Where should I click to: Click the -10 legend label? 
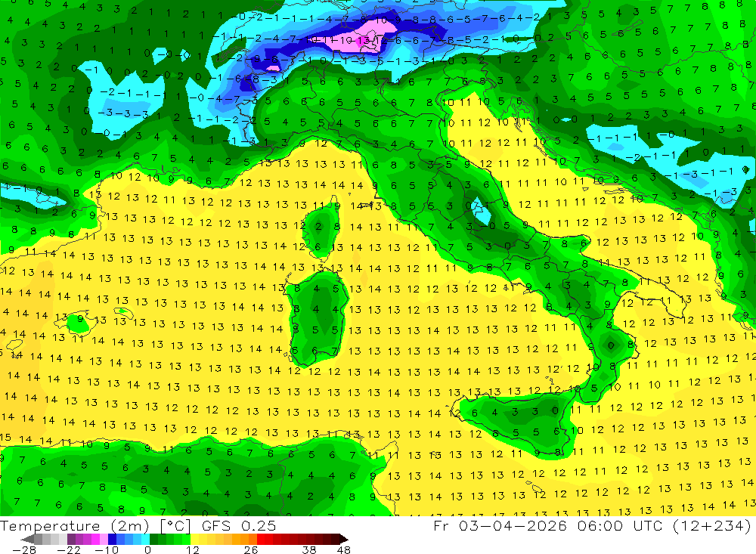coord(107,549)
